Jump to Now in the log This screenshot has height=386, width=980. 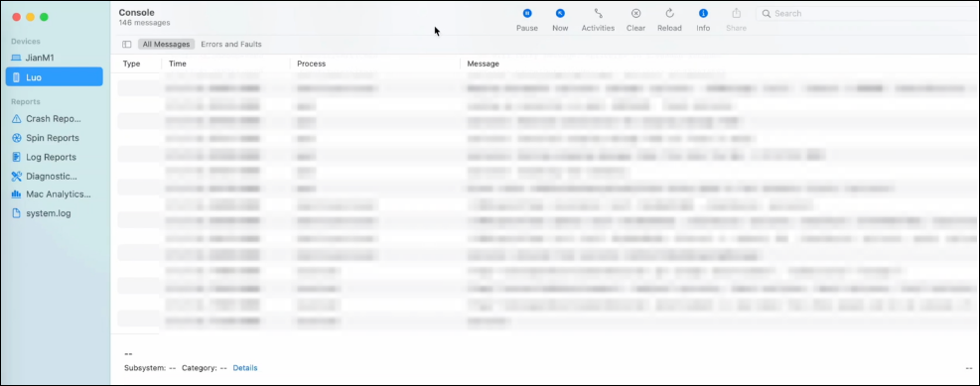(x=560, y=20)
